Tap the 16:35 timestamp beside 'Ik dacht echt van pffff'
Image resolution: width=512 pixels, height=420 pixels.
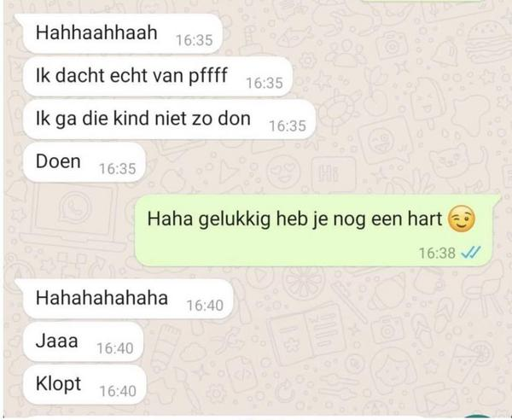coord(265,83)
